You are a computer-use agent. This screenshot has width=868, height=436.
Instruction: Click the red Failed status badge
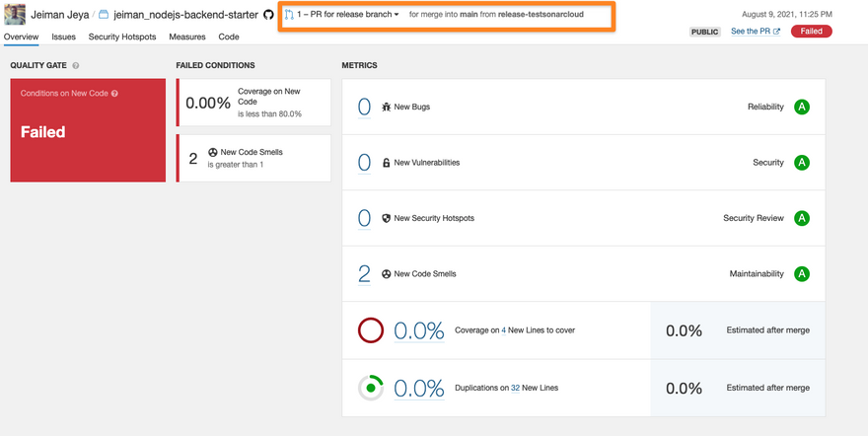click(x=811, y=32)
